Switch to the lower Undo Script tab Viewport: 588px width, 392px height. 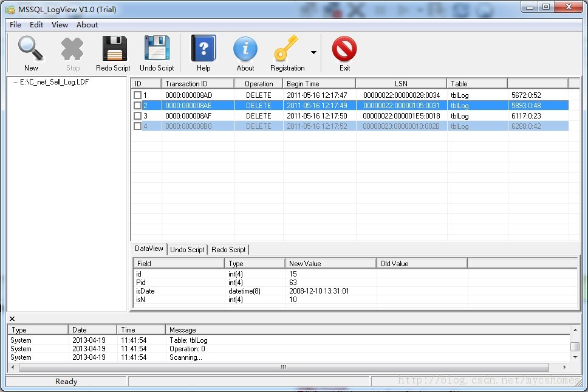pos(187,250)
